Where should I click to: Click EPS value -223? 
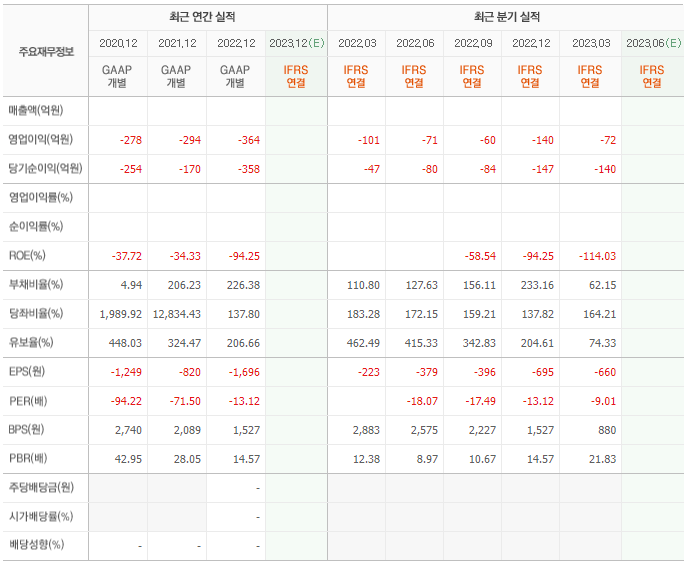coord(369,372)
